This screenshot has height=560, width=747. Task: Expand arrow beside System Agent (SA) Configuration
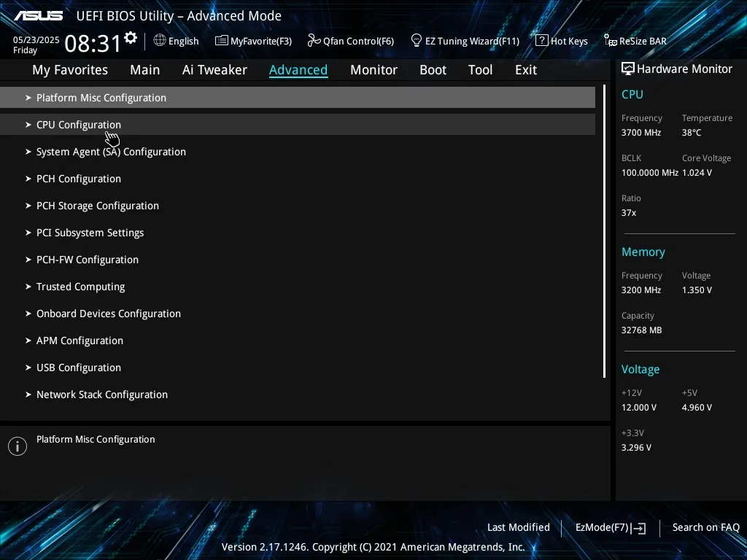pyautogui.click(x=28, y=152)
